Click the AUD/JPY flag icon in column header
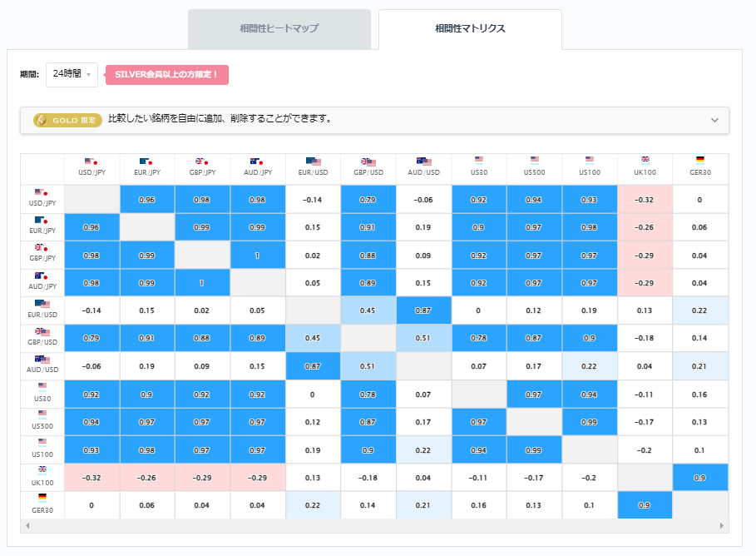 click(258, 161)
